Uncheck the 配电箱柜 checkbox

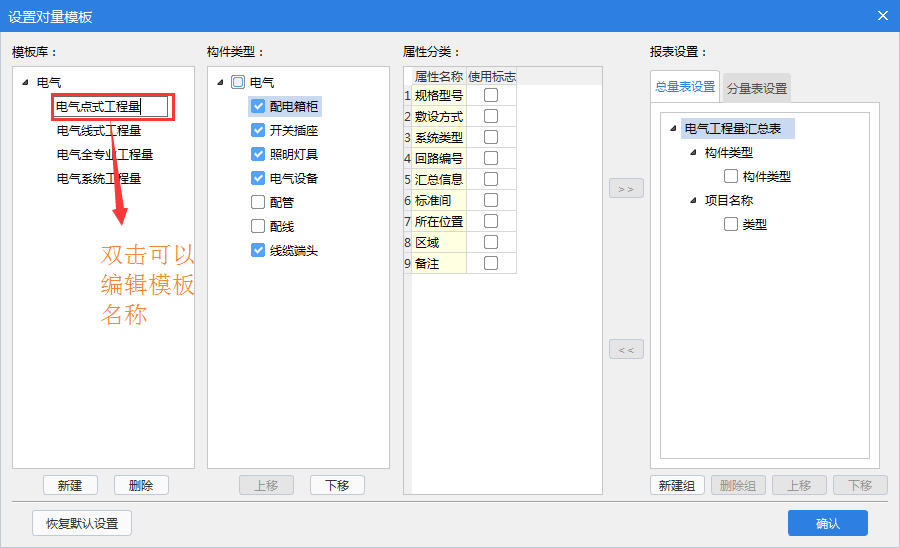pos(258,105)
